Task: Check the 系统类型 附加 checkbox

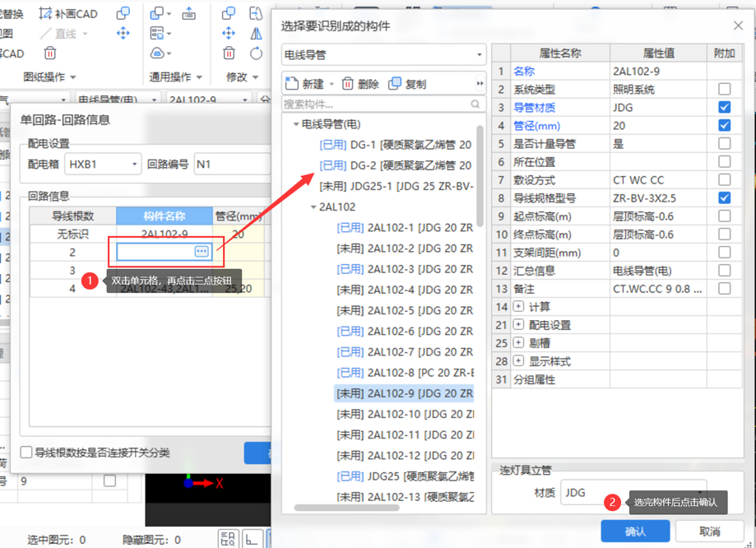Action: click(724, 89)
